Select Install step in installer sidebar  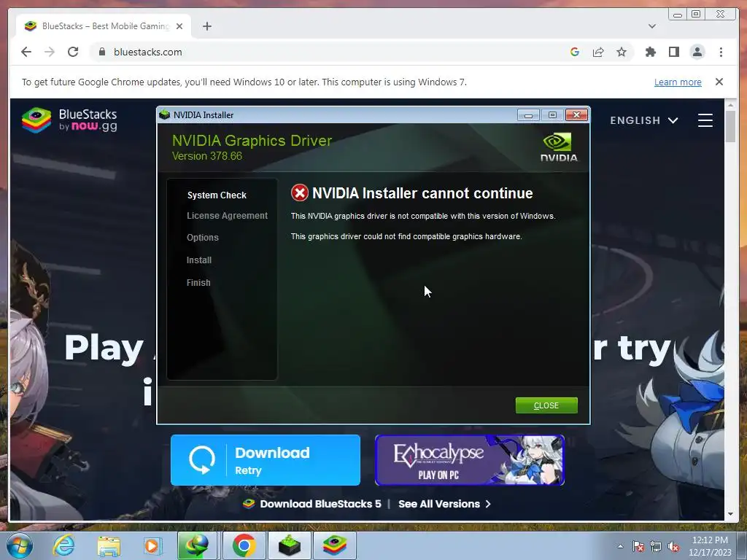tap(199, 260)
